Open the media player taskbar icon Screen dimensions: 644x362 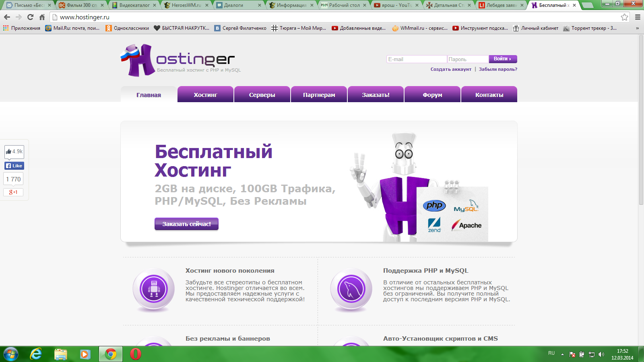tap(85, 354)
